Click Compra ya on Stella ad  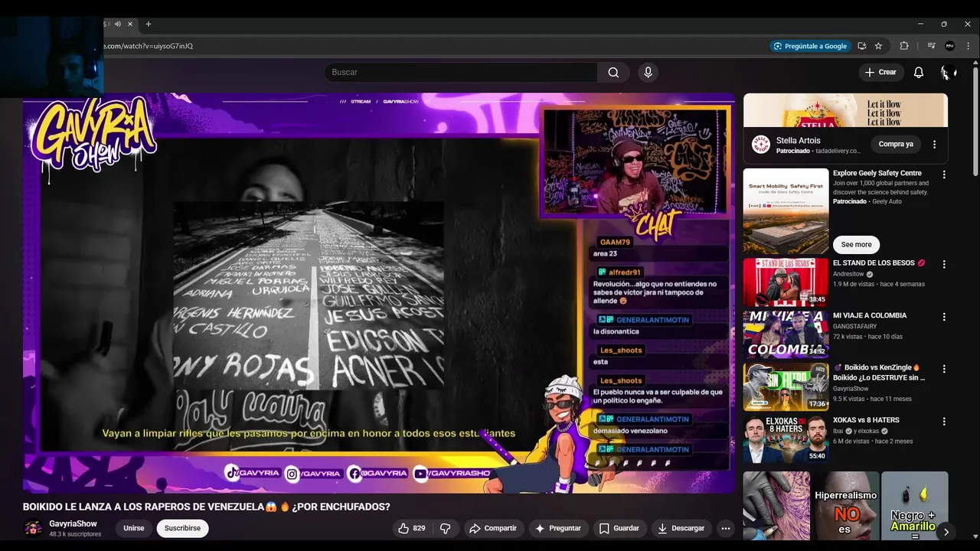[x=896, y=144]
